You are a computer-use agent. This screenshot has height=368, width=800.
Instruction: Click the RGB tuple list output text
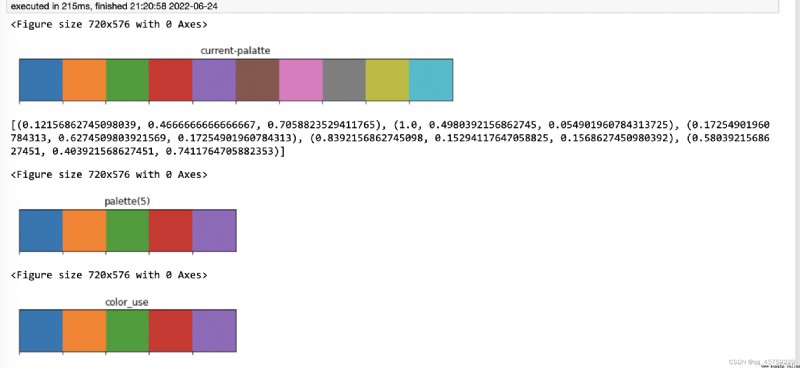390,138
